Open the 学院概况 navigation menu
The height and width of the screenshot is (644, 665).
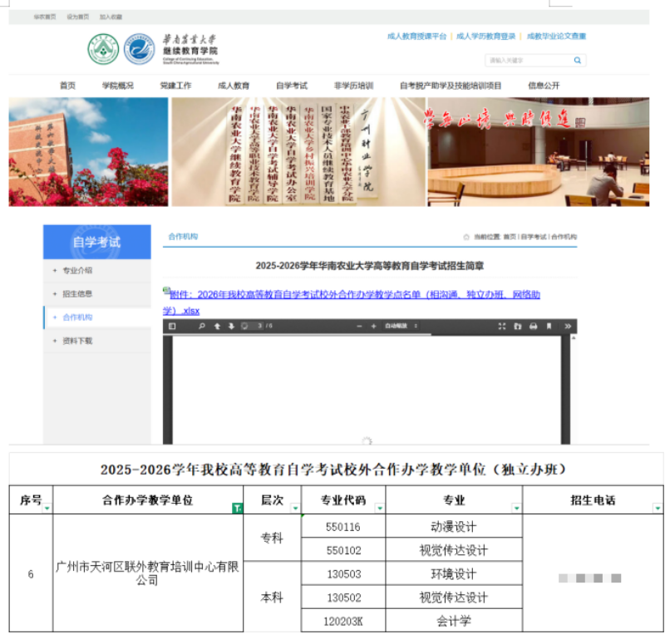pos(118,86)
